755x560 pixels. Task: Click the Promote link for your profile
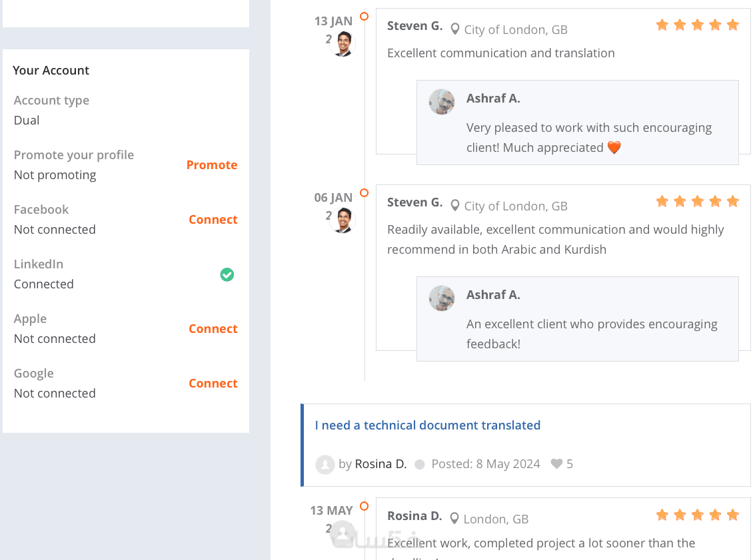pos(212,165)
